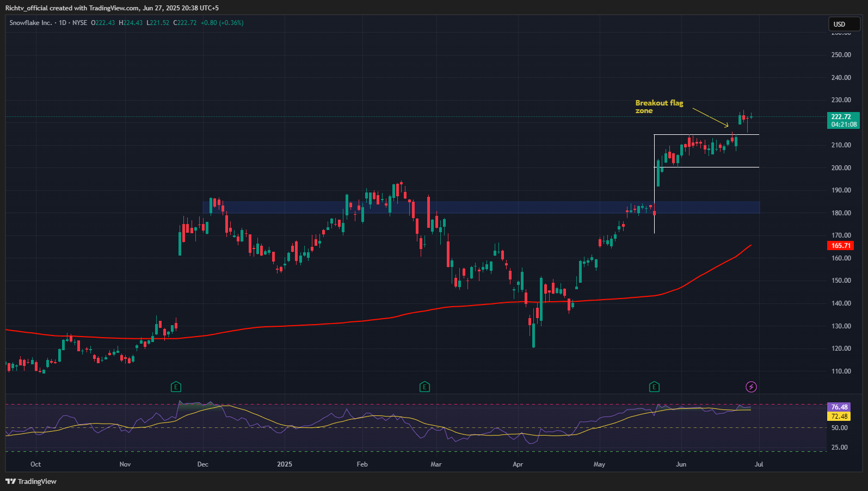Image resolution: width=868 pixels, height=491 pixels.
Task: Click the RSI 25.00 level label
Action: click(840, 448)
